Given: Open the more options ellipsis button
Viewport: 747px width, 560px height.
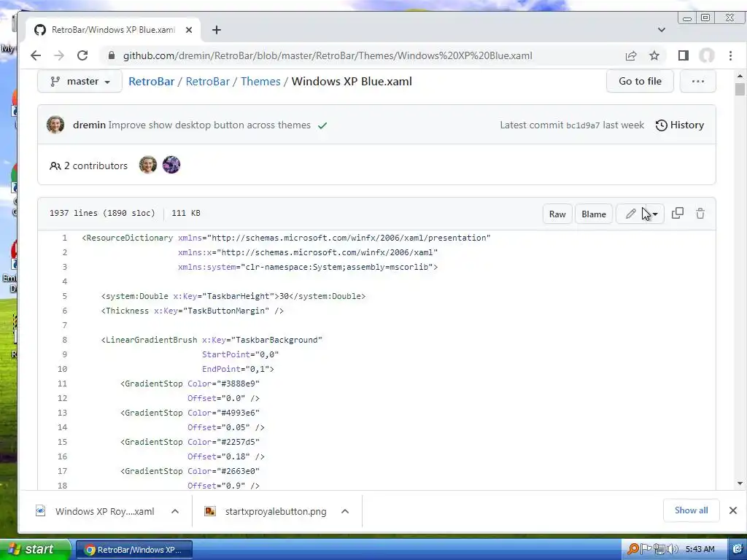Looking at the screenshot, I should pos(698,82).
